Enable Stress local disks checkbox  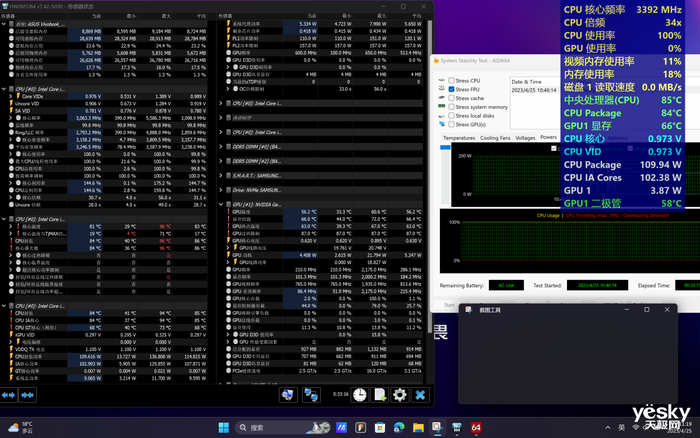[452, 116]
